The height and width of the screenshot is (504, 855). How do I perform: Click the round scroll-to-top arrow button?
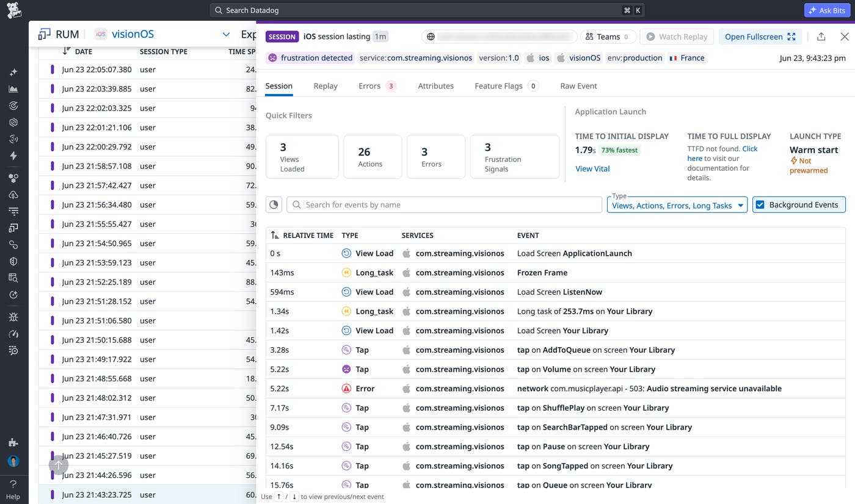(x=59, y=465)
